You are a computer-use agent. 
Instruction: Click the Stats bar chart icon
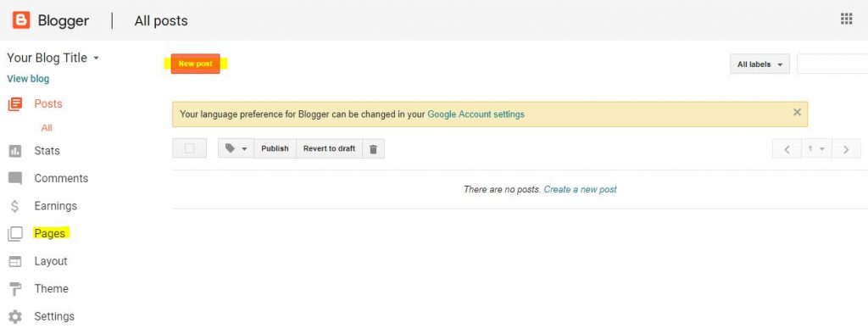15,151
